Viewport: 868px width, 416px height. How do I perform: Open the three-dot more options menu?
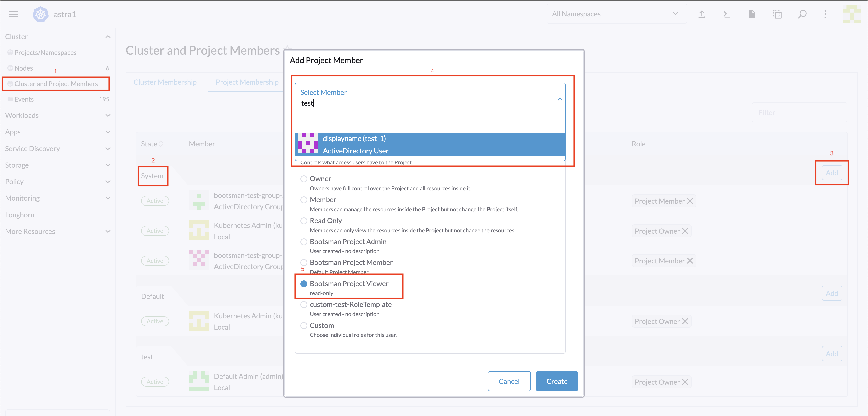pyautogui.click(x=825, y=14)
